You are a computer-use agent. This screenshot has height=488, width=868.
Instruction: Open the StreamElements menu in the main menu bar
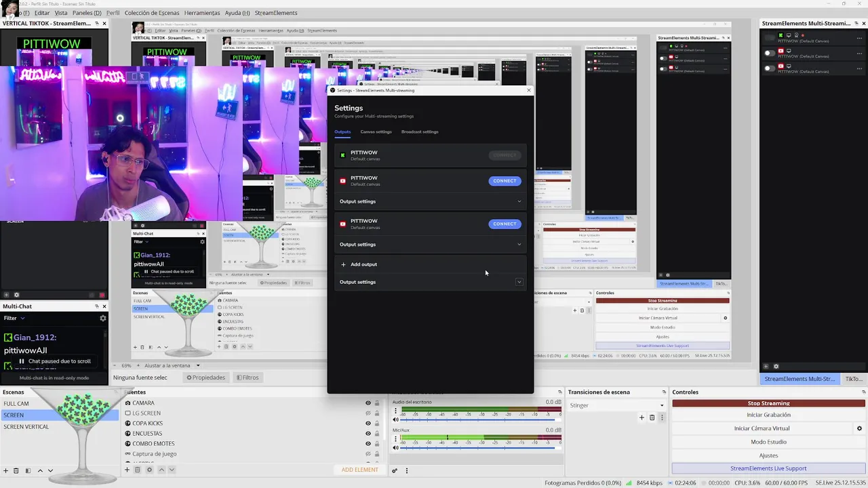(x=276, y=13)
